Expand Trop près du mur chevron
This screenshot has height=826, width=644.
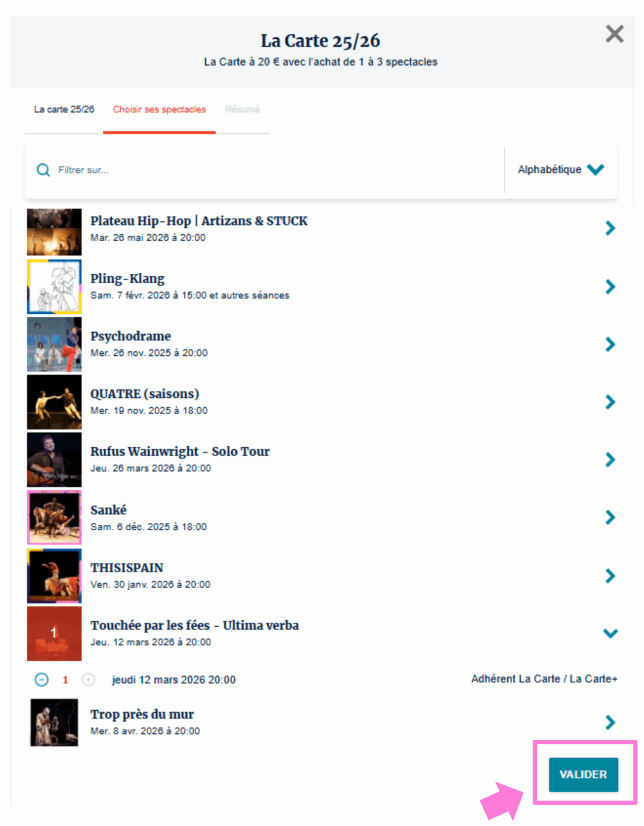pos(610,722)
